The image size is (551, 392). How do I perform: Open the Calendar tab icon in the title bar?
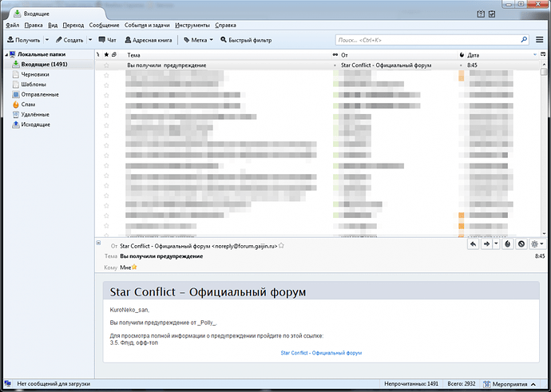pos(481,14)
